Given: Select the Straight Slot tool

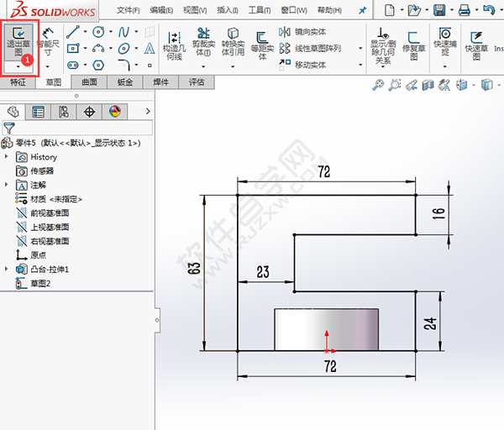Looking at the screenshot, I should [73, 66].
